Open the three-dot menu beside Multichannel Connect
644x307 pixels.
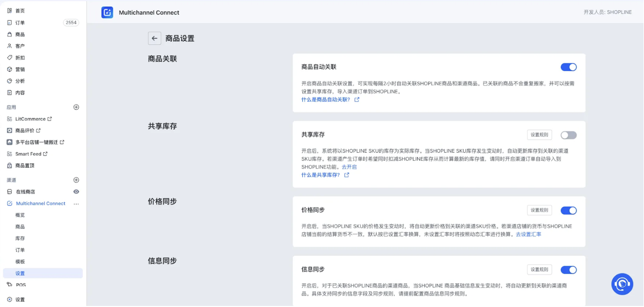(76, 204)
